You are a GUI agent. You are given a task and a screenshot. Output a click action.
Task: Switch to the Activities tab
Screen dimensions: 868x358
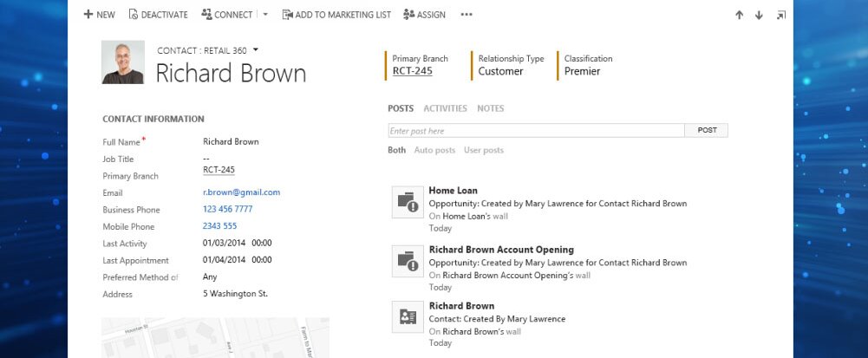click(x=445, y=108)
